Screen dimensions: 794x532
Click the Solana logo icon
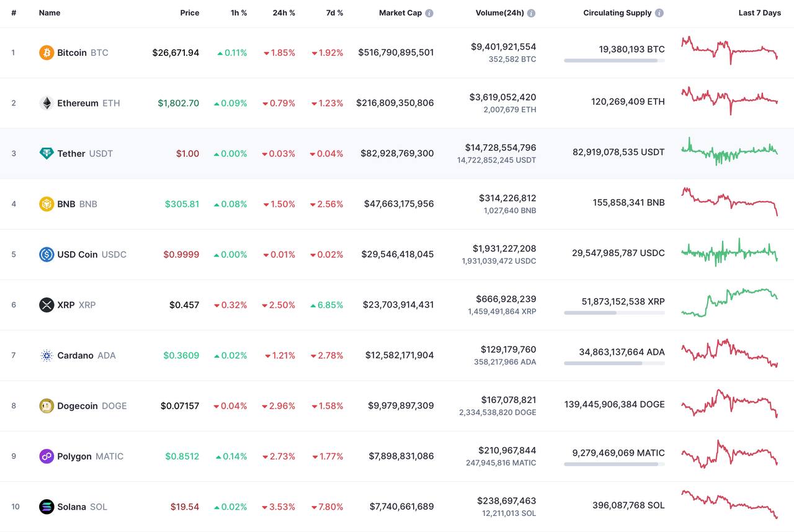click(x=47, y=507)
